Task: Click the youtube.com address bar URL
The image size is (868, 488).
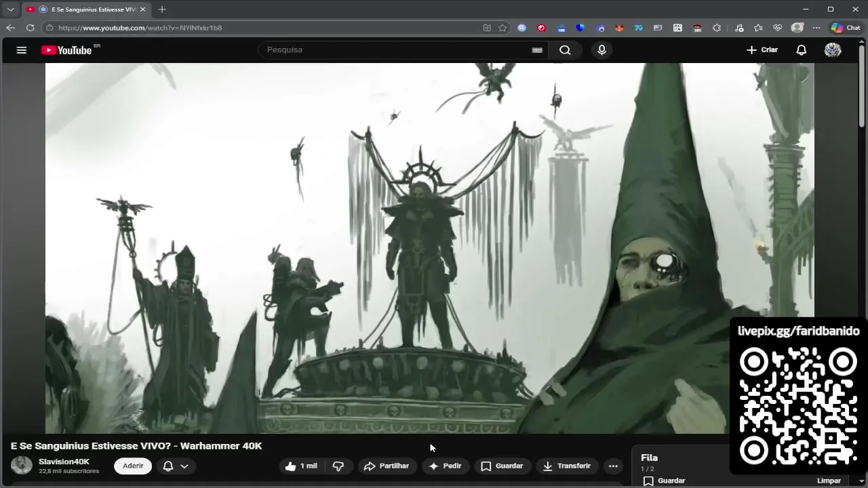Action: [140, 28]
